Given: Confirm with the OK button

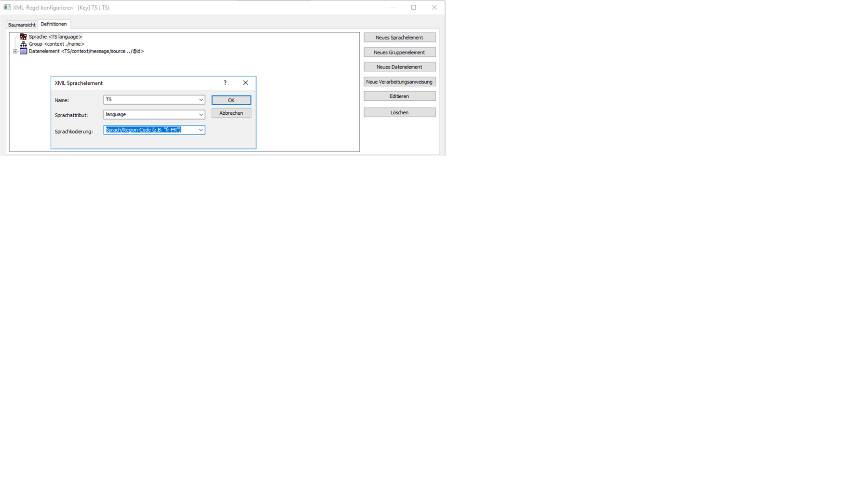Looking at the screenshot, I should pos(231,100).
